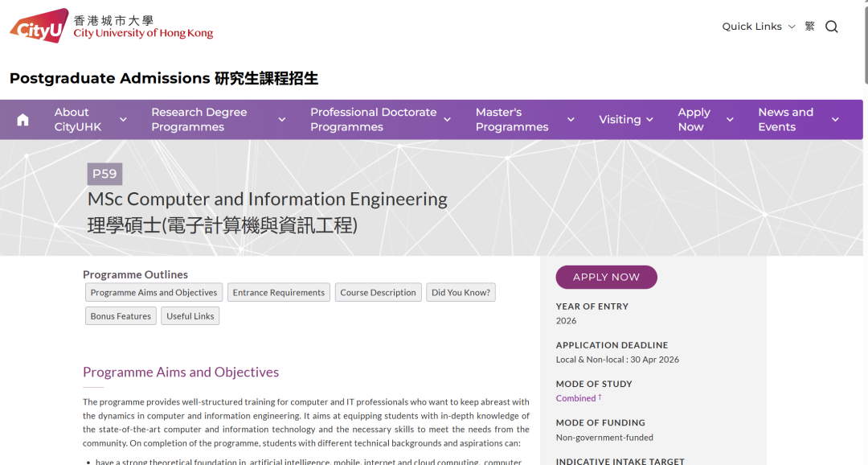Jump to Bonus Features section
Viewport: 868px width, 465px height.
tap(121, 316)
